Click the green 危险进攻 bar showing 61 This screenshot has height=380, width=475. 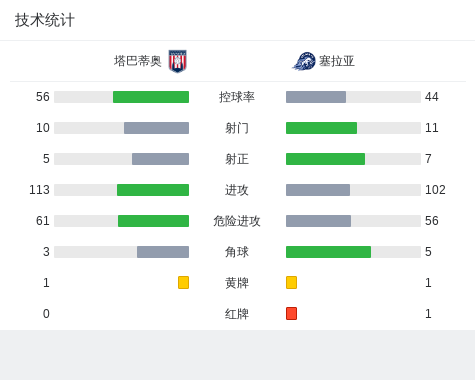click(153, 221)
